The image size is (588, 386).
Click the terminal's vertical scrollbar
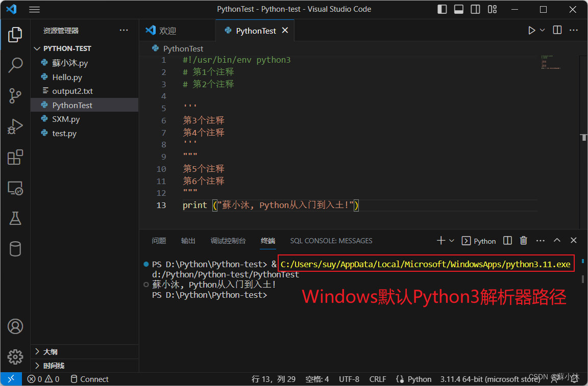pyautogui.click(x=582, y=279)
